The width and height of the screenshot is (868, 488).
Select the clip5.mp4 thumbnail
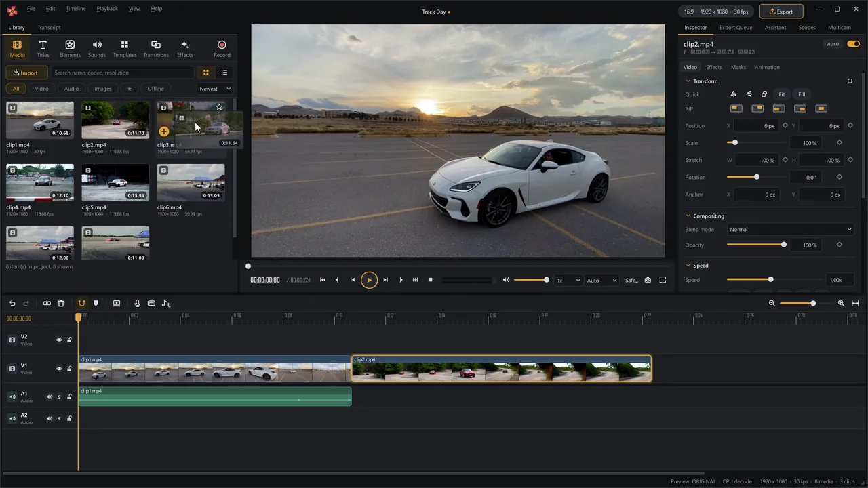[115, 183]
